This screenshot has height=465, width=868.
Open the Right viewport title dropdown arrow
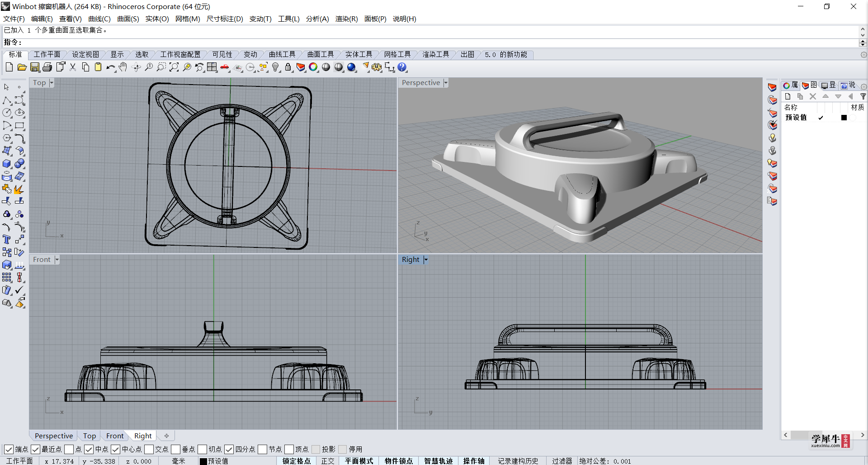coord(425,260)
